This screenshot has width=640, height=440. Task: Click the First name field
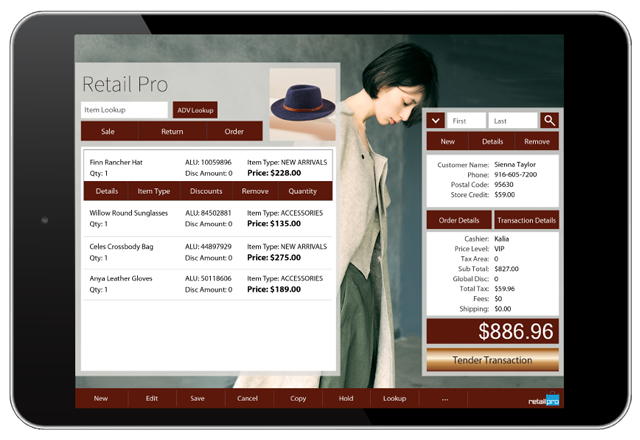point(467,121)
